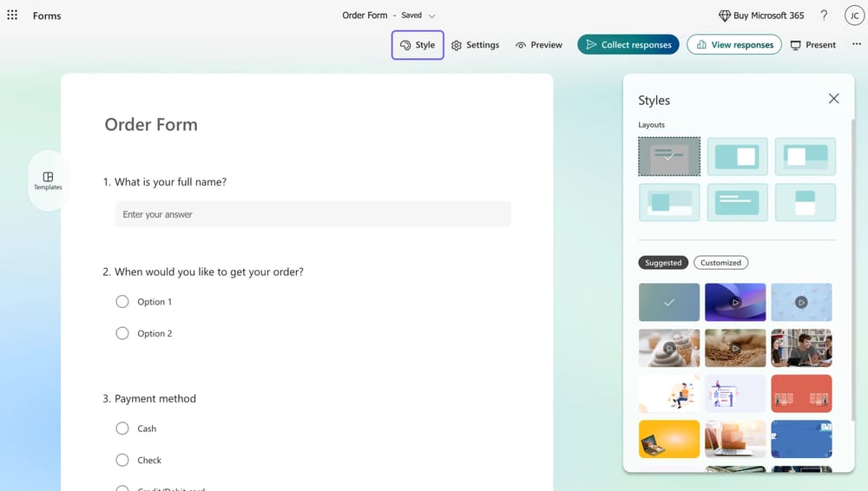
Task: Expand the Order Form saved dropdown chevron
Action: pyautogui.click(x=432, y=16)
